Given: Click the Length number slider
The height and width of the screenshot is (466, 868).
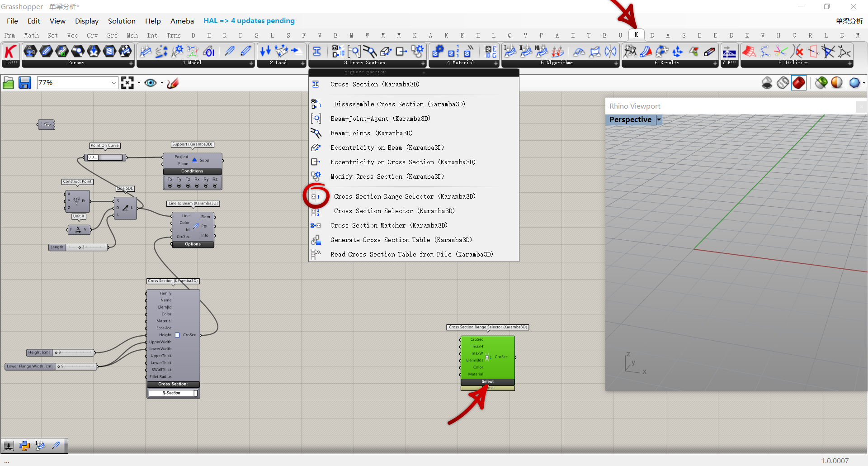Looking at the screenshot, I should (x=86, y=247).
